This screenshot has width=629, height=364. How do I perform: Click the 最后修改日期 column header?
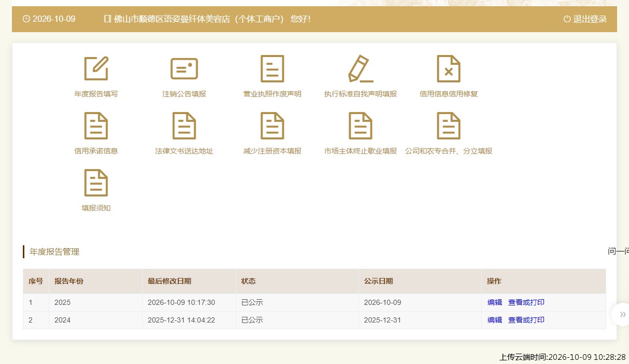pyautogui.click(x=189, y=281)
